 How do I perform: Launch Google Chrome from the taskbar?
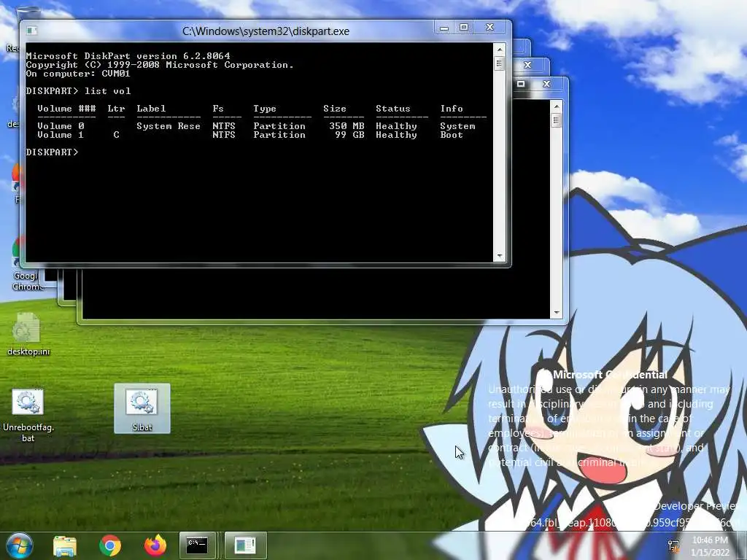[x=110, y=545]
